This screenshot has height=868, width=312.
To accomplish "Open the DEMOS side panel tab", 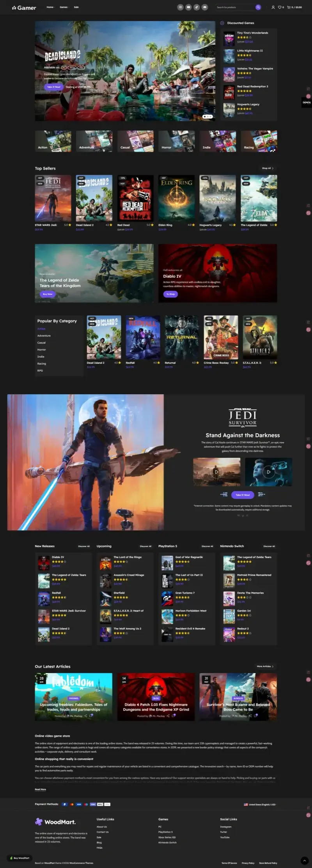I will click(307, 103).
